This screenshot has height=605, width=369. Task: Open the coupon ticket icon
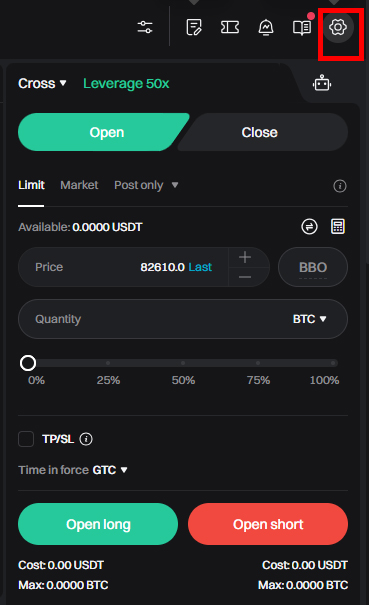tap(230, 27)
